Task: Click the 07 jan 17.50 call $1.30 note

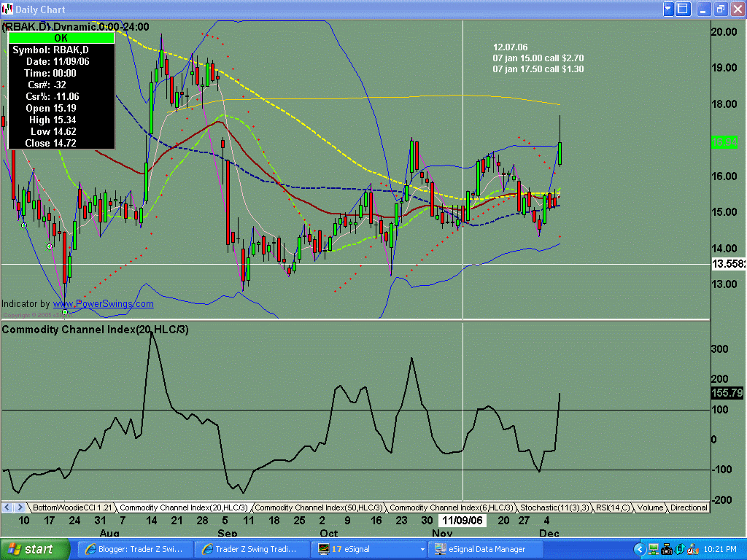Action: (x=538, y=69)
